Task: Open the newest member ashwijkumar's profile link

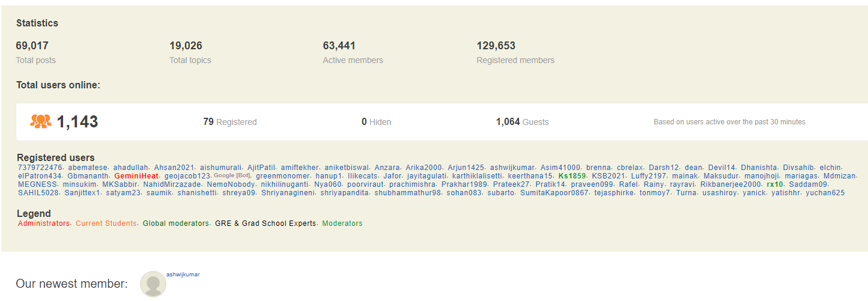Action: click(x=183, y=275)
